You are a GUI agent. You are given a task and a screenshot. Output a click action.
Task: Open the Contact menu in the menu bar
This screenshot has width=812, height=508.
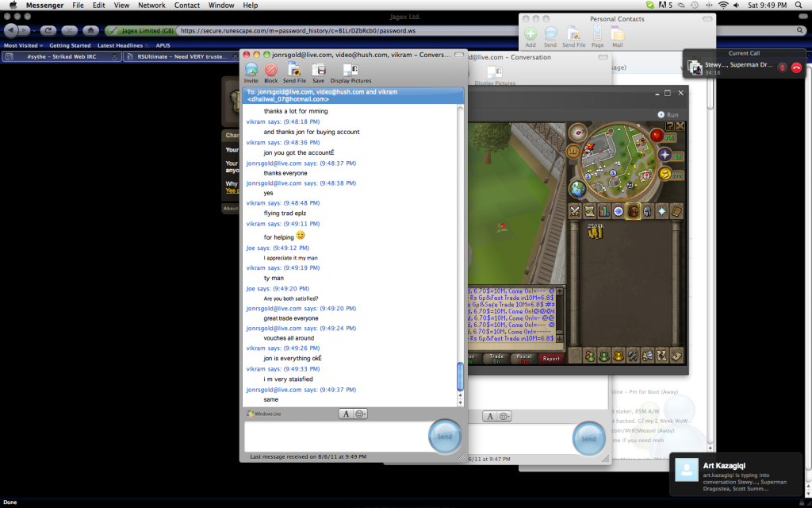tap(187, 6)
